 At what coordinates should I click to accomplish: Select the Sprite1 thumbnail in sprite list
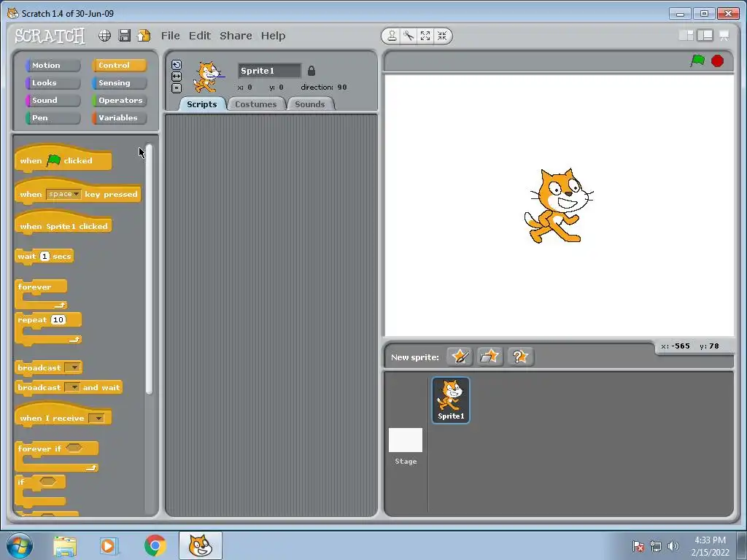[451, 400]
